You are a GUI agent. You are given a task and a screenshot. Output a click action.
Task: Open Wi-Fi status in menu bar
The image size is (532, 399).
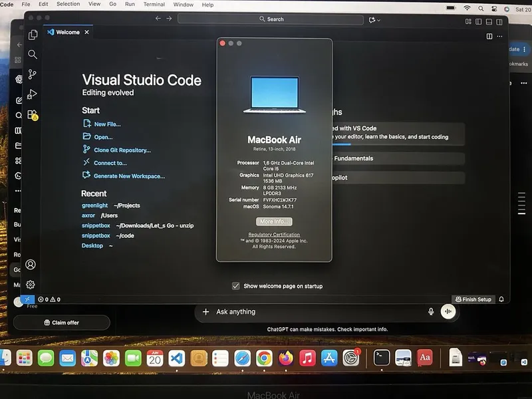click(467, 8)
